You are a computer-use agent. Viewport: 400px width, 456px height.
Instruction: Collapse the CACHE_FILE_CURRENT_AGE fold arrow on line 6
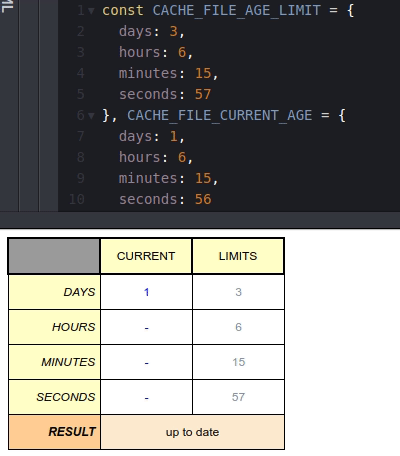91,116
